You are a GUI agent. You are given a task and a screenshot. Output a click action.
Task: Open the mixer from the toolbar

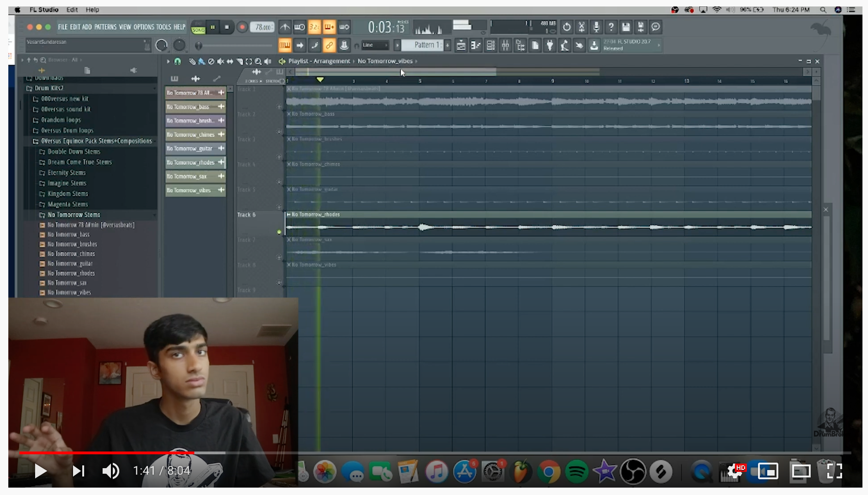[505, 45]
